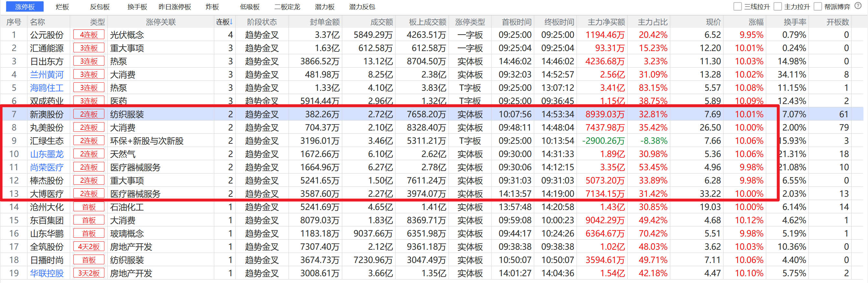
Task: Sort by the 开板数 column header
Action: [x=837, y=22]
